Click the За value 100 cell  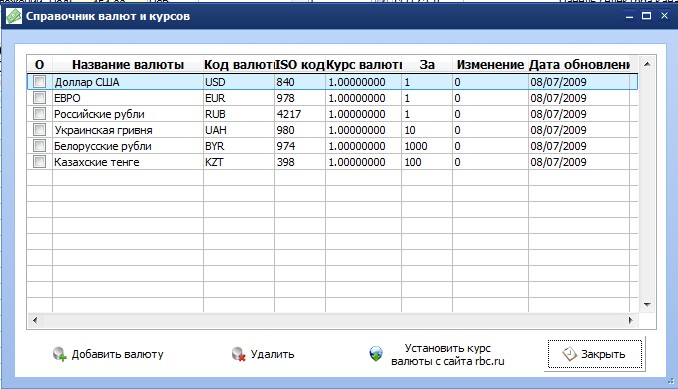pos(427,162)
